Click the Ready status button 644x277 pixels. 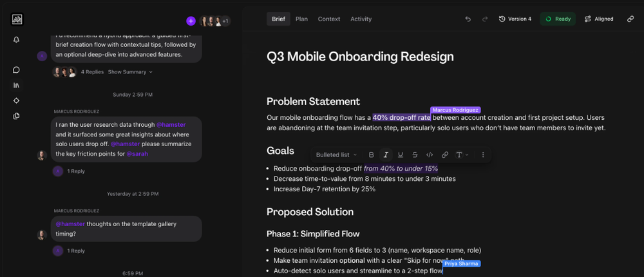coord(558,19)
